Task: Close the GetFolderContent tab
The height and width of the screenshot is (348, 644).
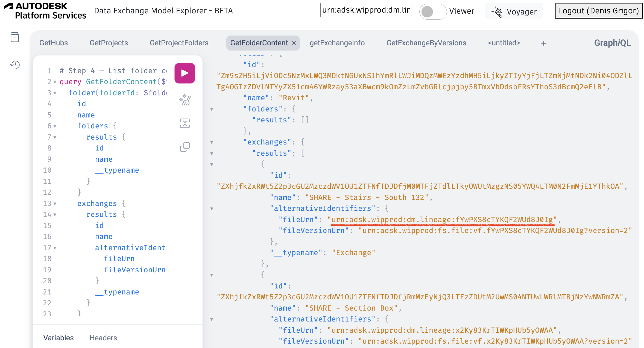Action: click(294, 43)
